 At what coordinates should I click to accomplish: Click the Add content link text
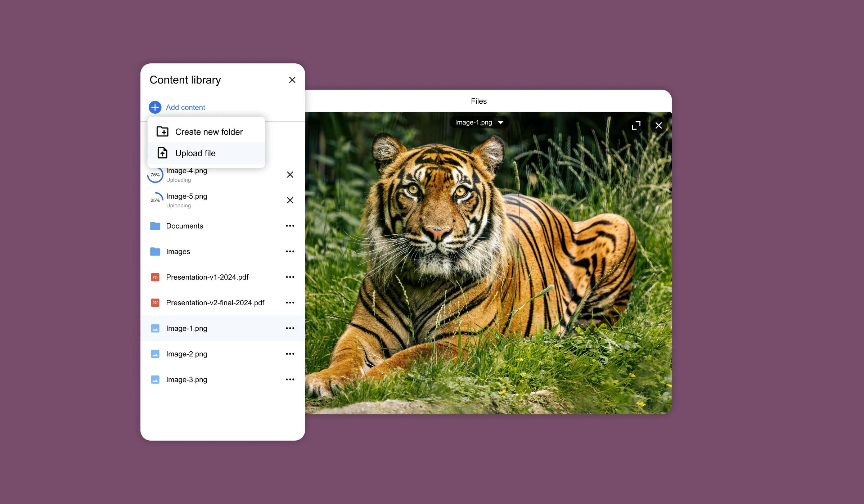(185, 107)
